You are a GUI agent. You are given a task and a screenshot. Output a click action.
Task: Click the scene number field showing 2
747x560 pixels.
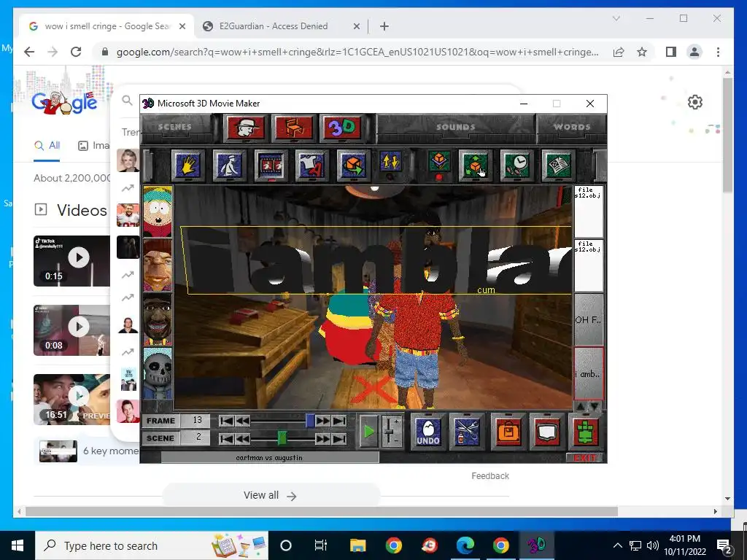click(x=197, y=437)
